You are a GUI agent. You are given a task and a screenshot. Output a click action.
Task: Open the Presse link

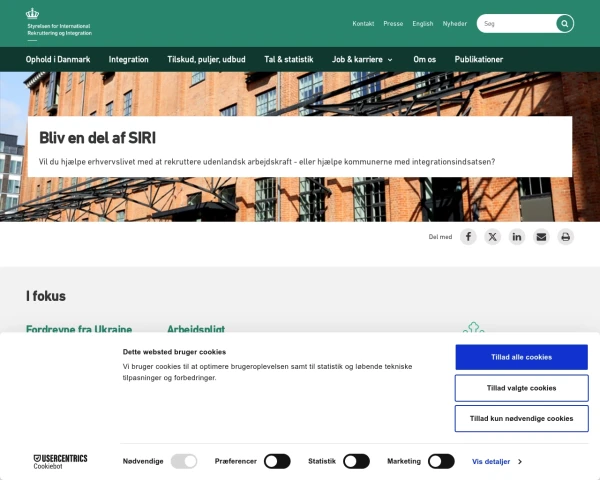(x=393, y=24)
